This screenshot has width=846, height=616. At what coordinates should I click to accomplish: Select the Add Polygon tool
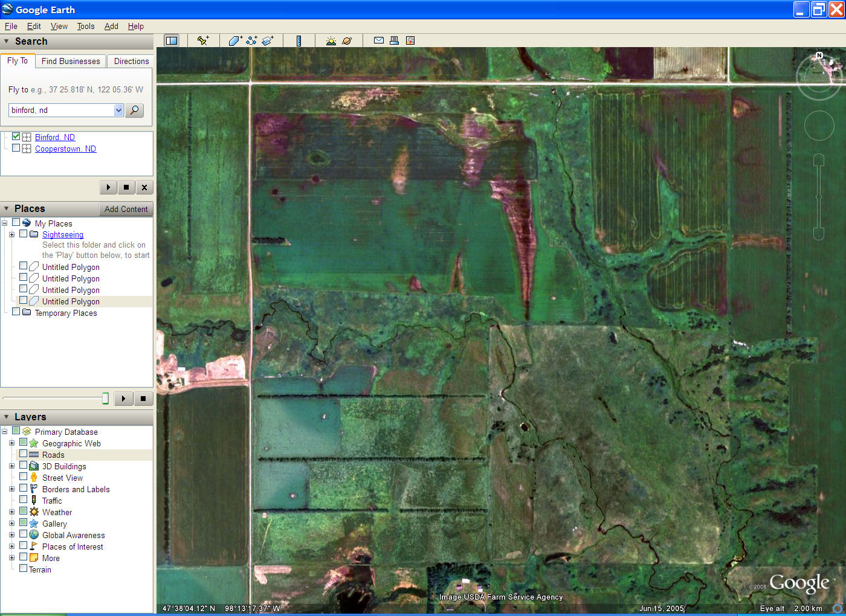(235, 40)
